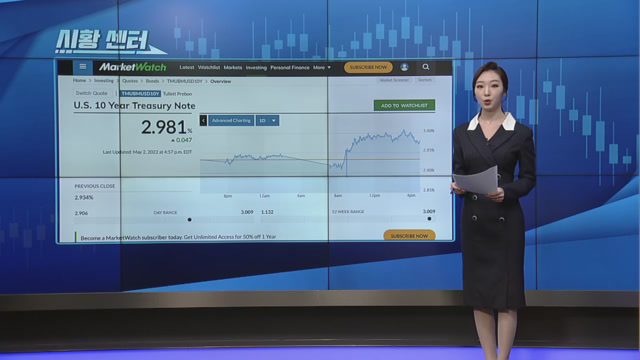
Task: Open Advanced Charting
Action: point(231,120)
